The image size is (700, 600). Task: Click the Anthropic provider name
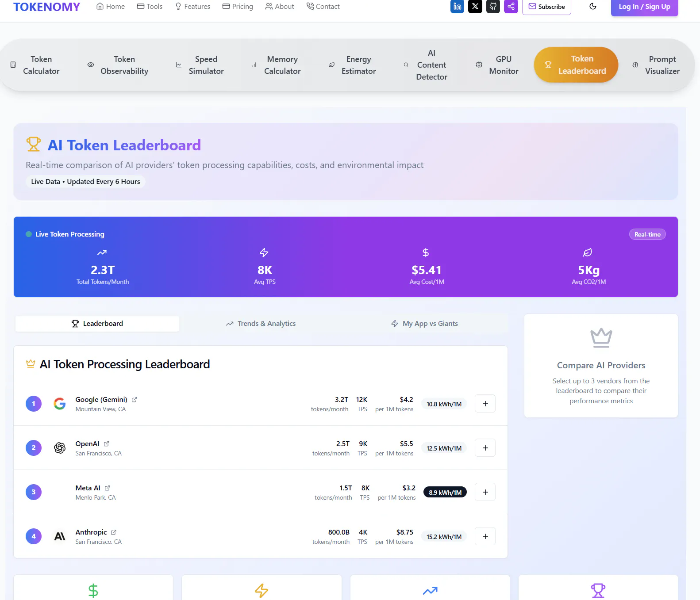[x=91, y=532]
